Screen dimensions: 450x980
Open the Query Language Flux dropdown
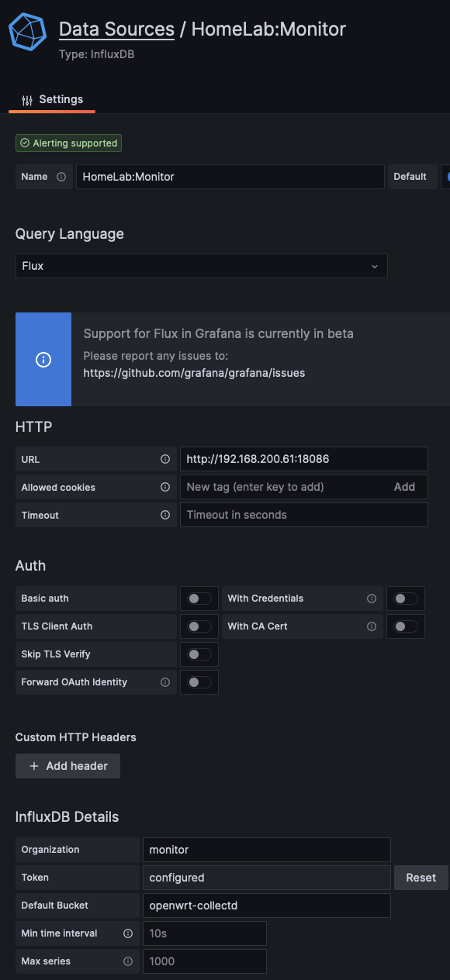pyautogui.click(x=202, y=266)
